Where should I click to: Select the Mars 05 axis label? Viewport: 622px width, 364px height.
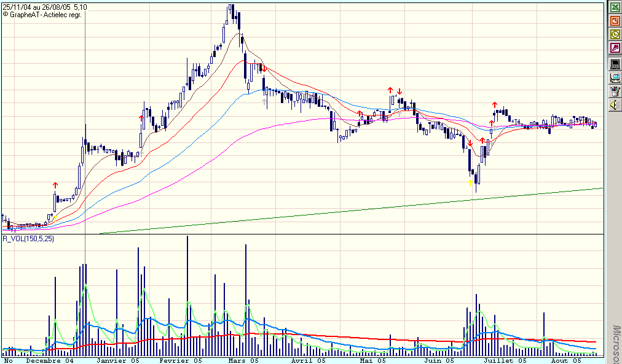[243, 360]
